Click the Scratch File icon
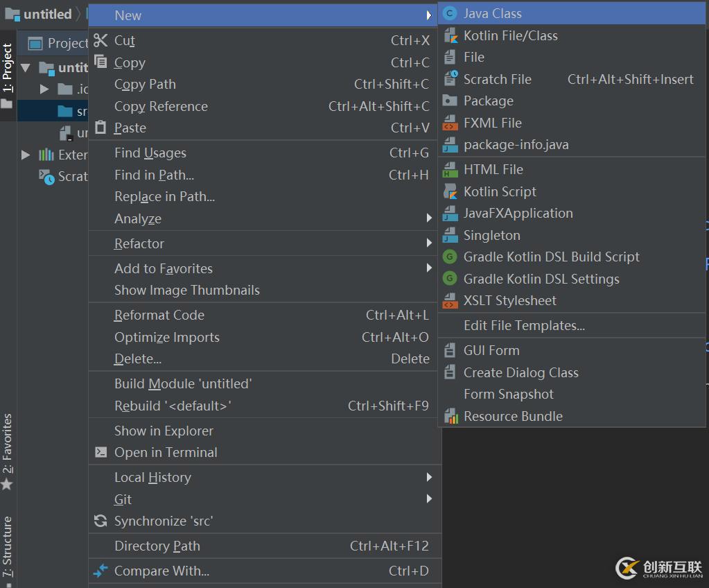The image size is (709, 588). point(450,79)
